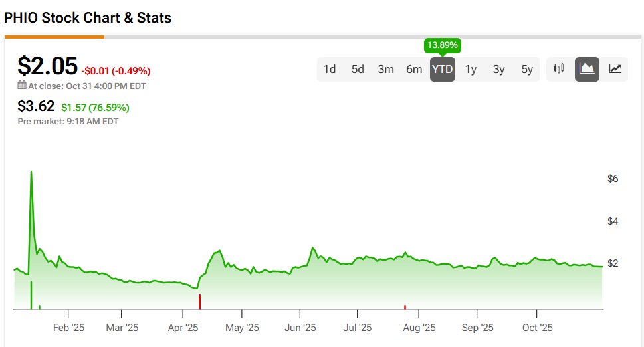This screenshot has width=644, height=347.
Task: Show the 3m time range
Action: click(386, 69)
